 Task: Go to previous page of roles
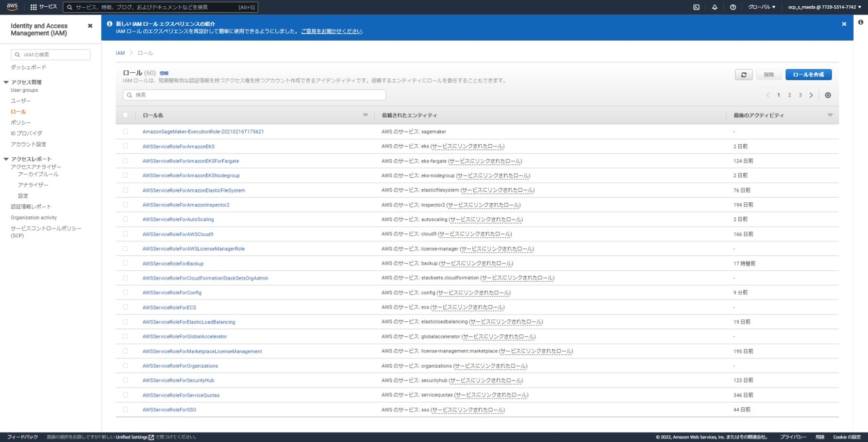(x=768, y=95)
